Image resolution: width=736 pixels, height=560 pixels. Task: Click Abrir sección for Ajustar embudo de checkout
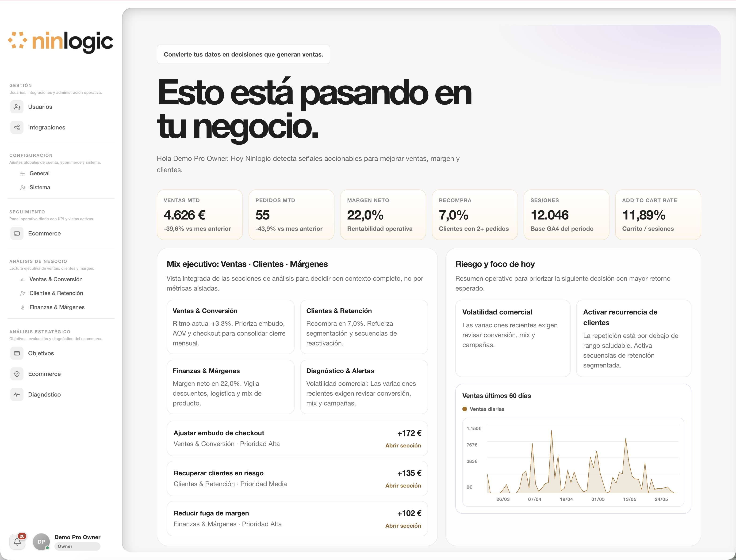(x=403, y=446)
